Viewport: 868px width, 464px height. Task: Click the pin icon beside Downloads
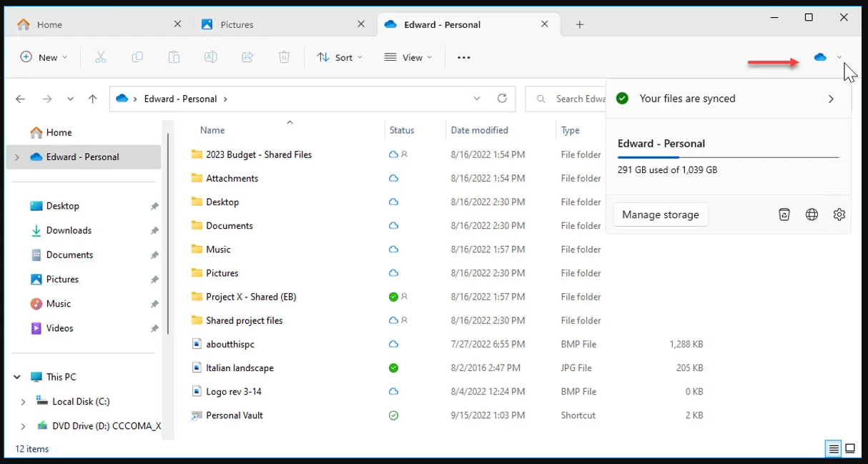(154, 230)
